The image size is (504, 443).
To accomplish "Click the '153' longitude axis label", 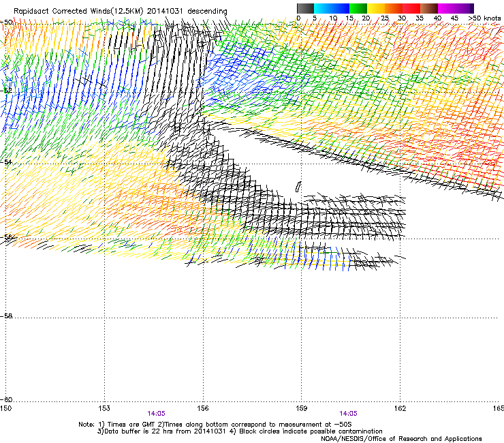I will pyautogui.click(x=104, y=408).
